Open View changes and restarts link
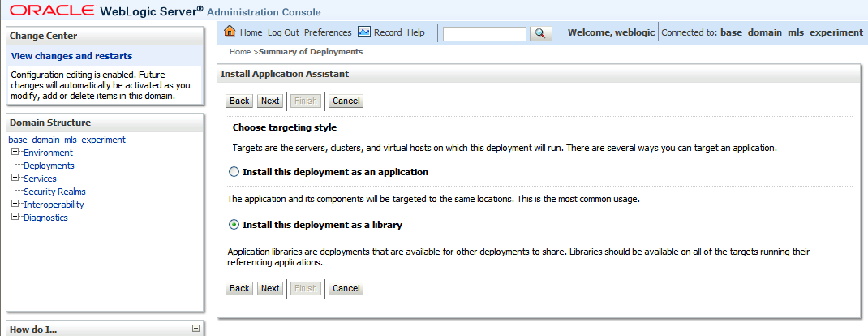868x336 pixels. pyautogui.click(x=71, y=56)
